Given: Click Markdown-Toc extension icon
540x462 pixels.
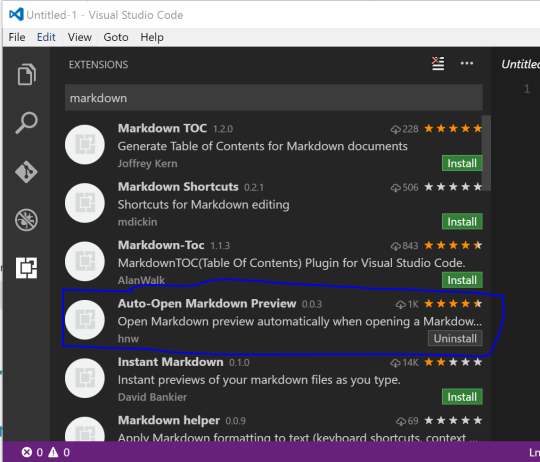Looking at the screenshot, I should click(85, 261).
